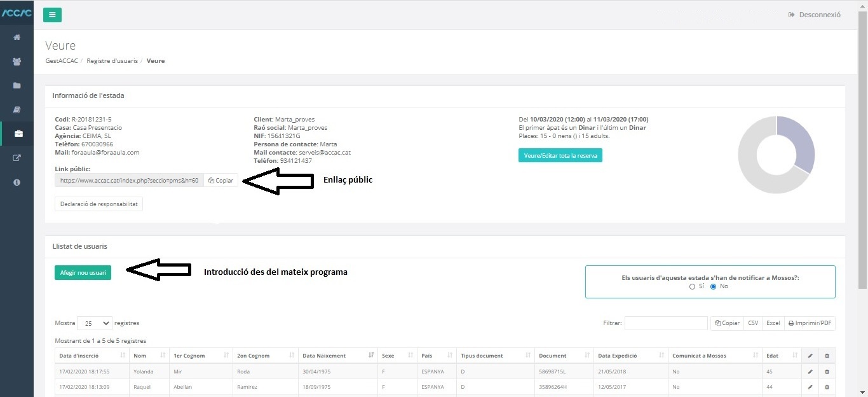Screen dimensions: 868x397
Task: Click the Desconnexió logout link
Action: [x=815, y=15]
